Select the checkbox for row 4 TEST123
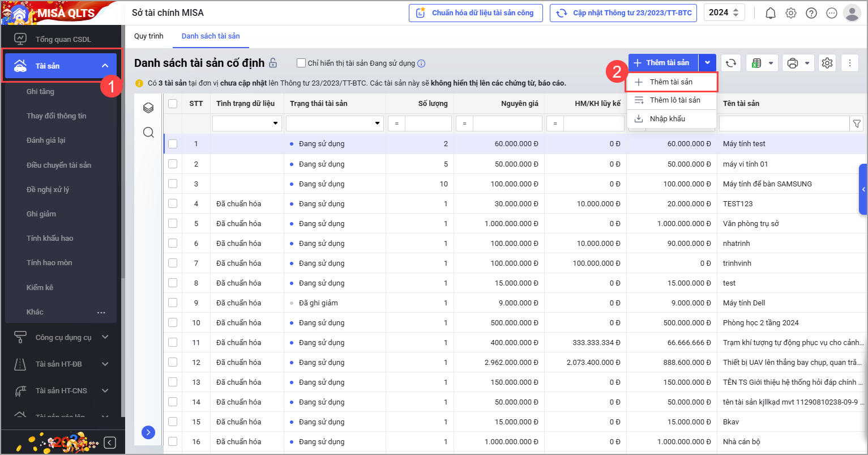Viewport: 868px width, 455px height. coord(173,203)
